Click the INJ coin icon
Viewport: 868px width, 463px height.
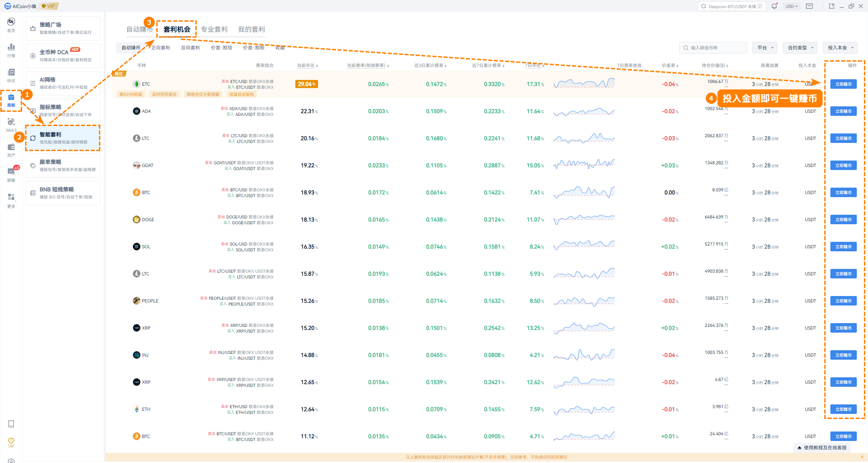136,355
